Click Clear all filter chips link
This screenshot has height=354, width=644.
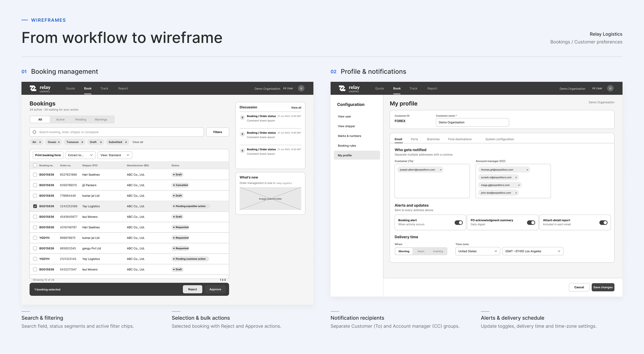point(138,142)
